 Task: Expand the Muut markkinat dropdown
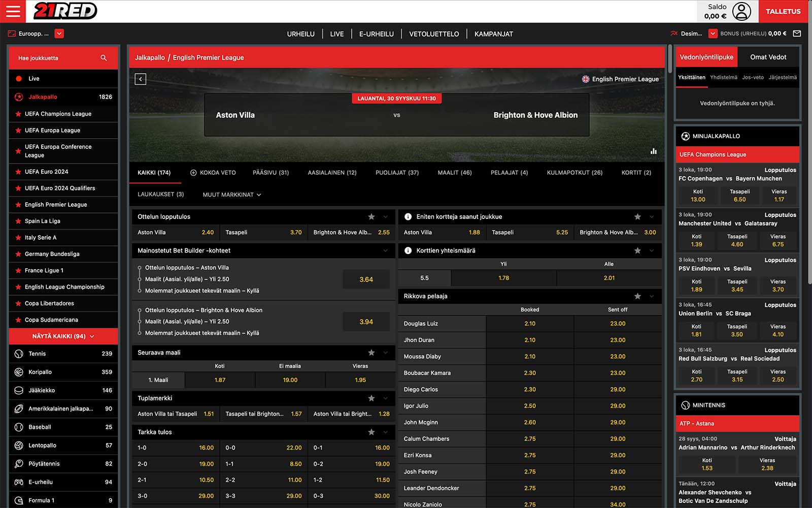[231, 195]
